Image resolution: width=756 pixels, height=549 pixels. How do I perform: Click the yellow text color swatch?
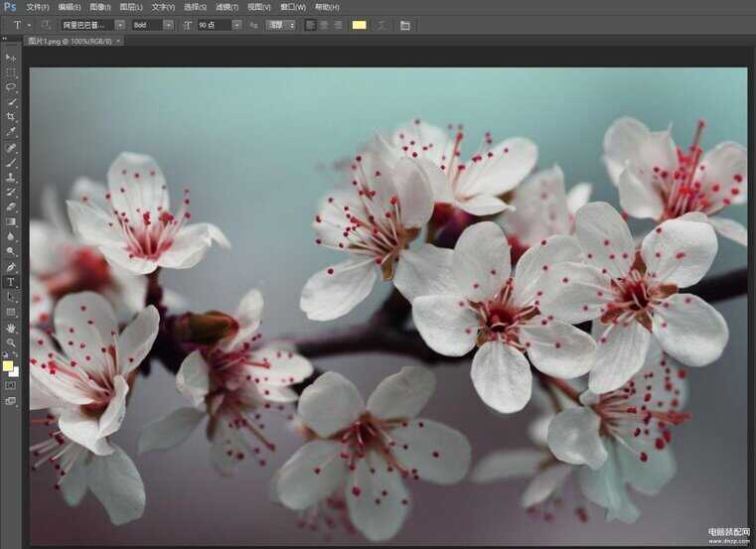tap(359, 25)
